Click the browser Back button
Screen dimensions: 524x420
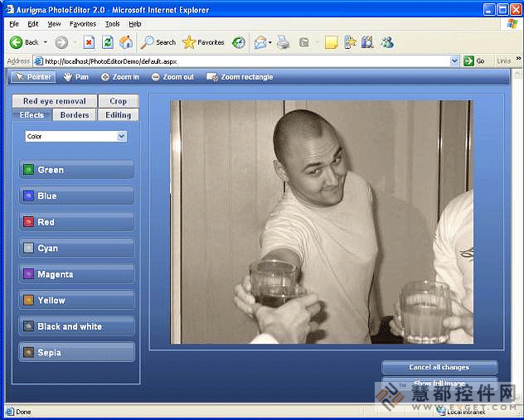[x=24, y=42]
